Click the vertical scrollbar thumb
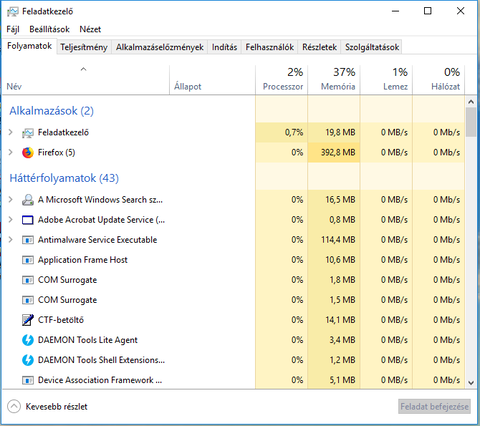This screenshot has height=426, width=480. pos(471,122)
